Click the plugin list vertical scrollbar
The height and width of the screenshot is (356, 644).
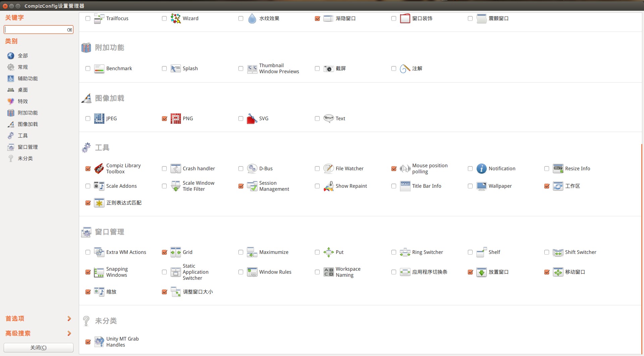click(x=642, y=249)
